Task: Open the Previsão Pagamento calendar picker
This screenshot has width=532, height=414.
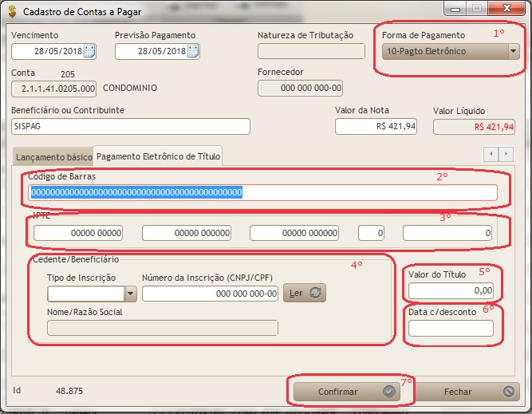Action: 193,52
